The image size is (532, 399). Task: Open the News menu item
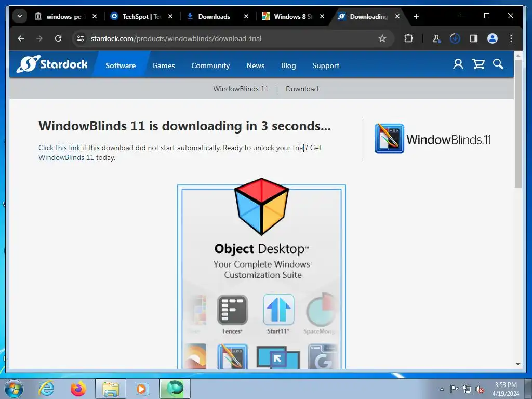[255, 65]
